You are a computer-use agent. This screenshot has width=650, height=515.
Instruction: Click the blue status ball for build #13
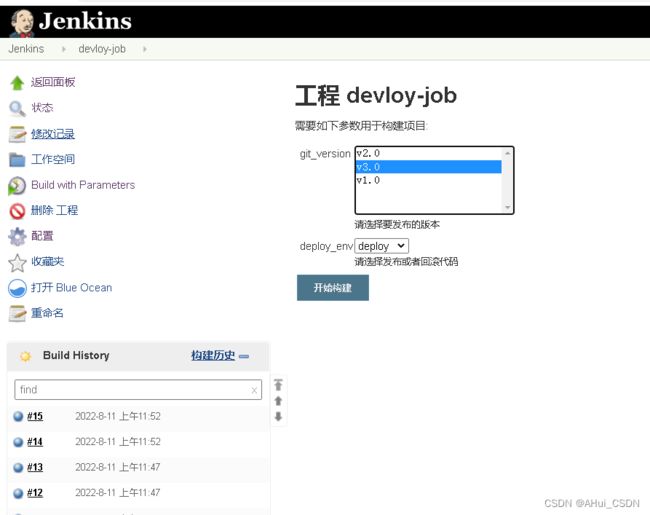pos(18,468)
